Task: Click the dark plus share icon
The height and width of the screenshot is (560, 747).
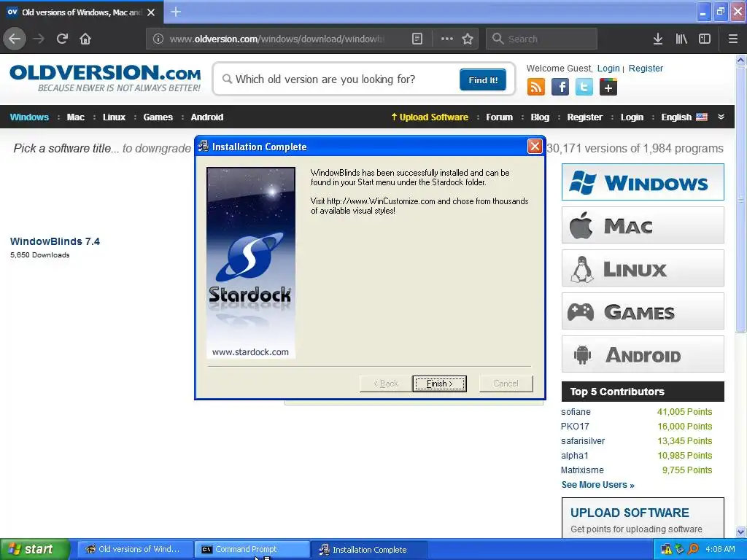Action: 608,87
